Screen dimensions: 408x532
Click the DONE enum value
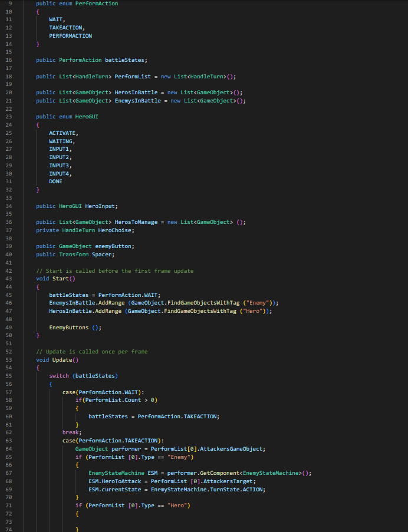pyautogui.click(x=55, y=182)
